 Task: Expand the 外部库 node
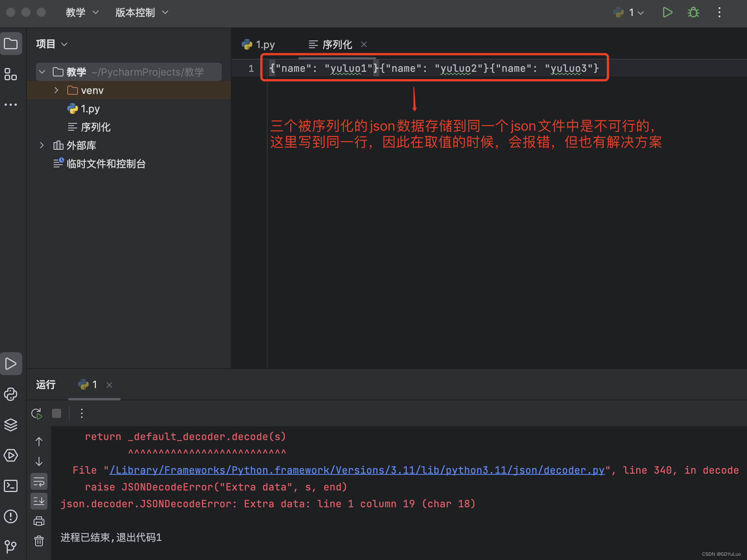(42, 145)
